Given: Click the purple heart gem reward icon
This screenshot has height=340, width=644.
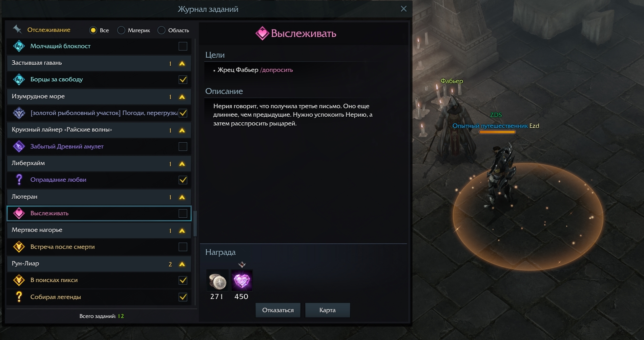Looking at the screenshot, I should (x=242, y=281).
